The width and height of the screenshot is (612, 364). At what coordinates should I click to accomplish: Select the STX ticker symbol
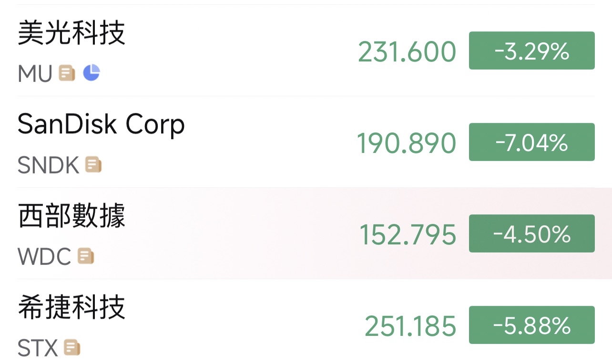click(38, 348)
